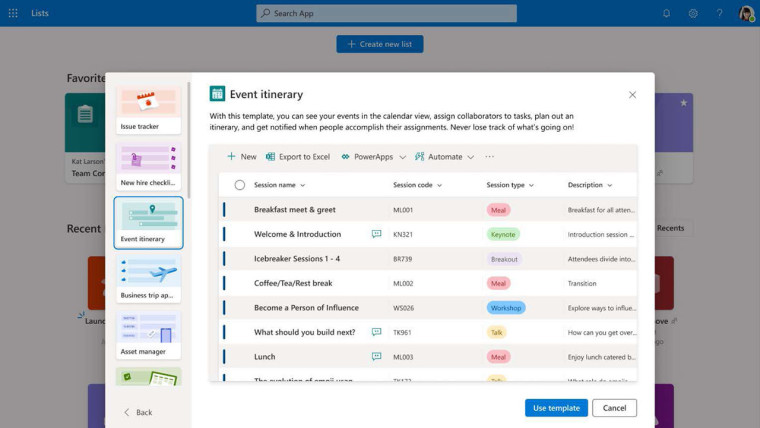Click the Export to Excel icon
Viewport: 760px width, 428px height.
click(270, 157)
